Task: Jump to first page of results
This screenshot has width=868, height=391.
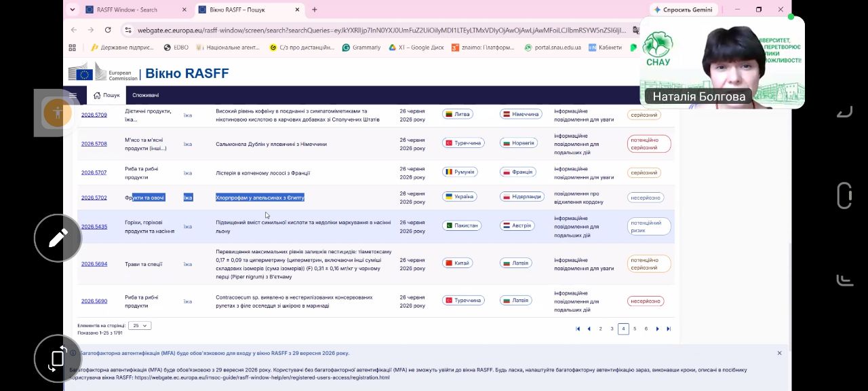Action: tap(578, 329)
